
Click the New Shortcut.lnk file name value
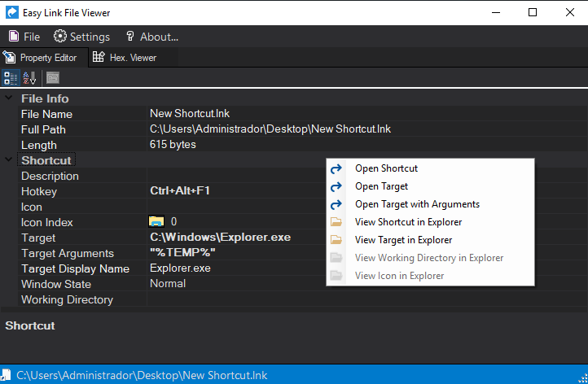190,114
